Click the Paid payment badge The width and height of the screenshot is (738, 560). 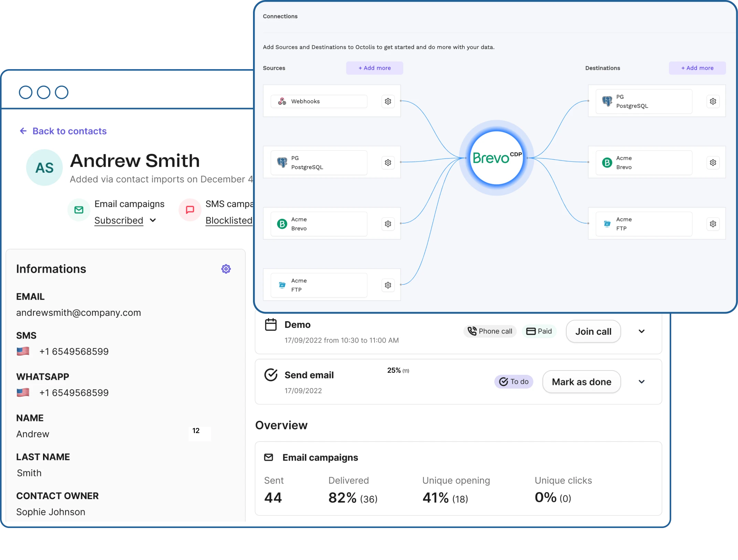click(x=539, y=331)
